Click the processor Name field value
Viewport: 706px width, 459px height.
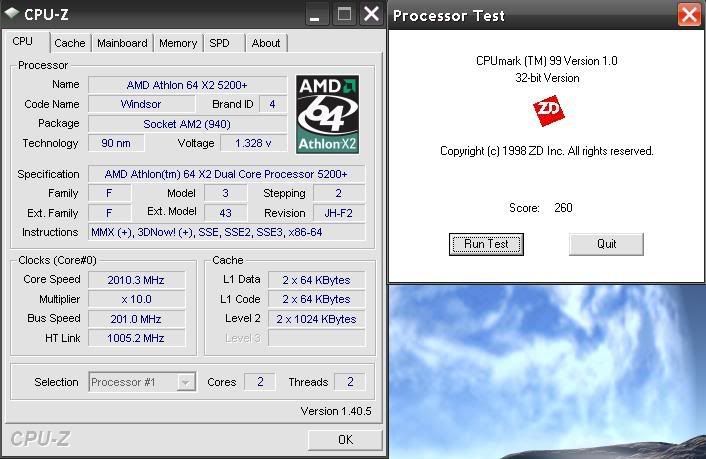[187, 85]
